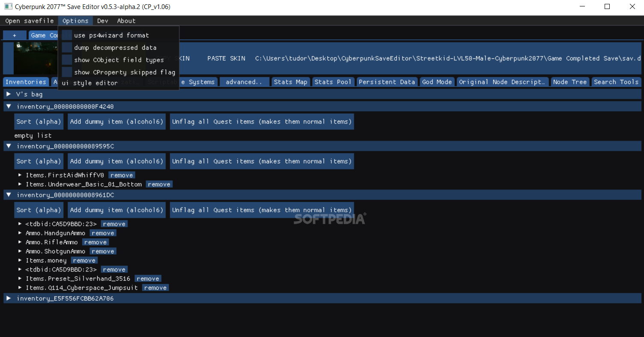Add dummy item in inventory_00000000000F4240

pos(117,122)
